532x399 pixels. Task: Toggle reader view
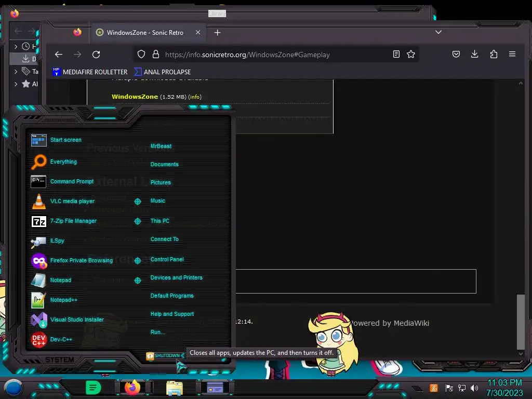click(396, 54)
